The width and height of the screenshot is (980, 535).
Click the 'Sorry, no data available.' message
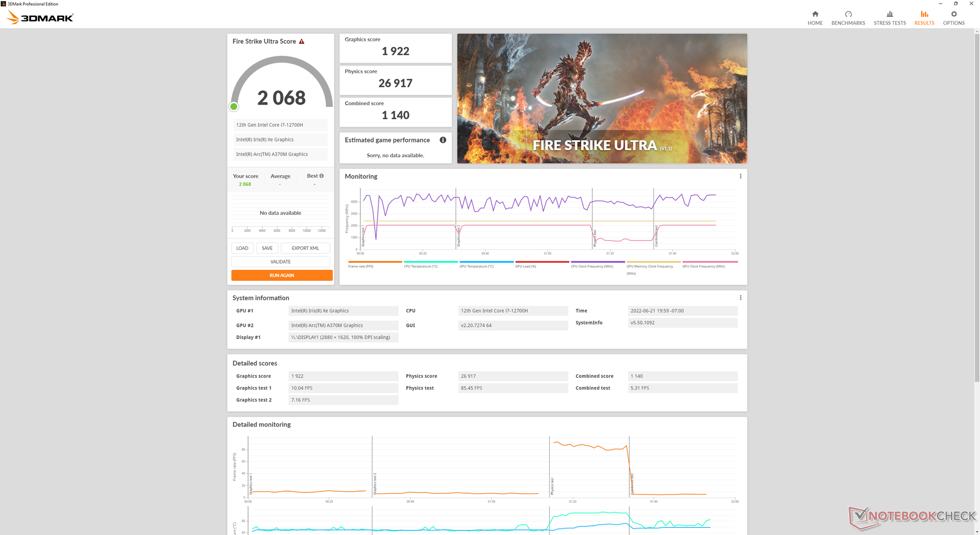click(x=396, y=155)
